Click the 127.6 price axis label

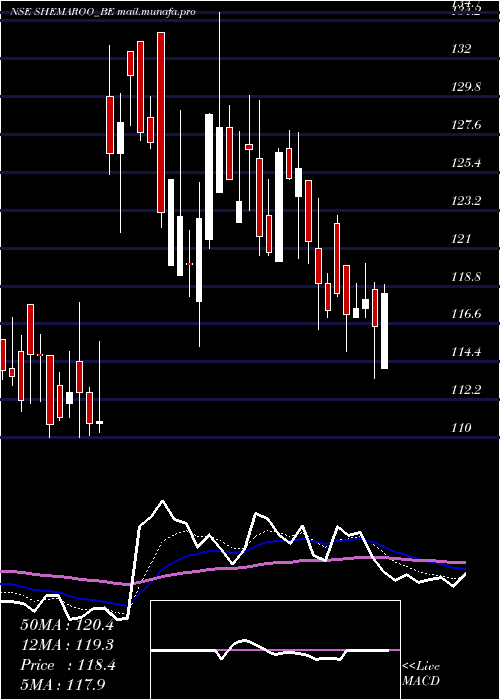tap(466, 125)
